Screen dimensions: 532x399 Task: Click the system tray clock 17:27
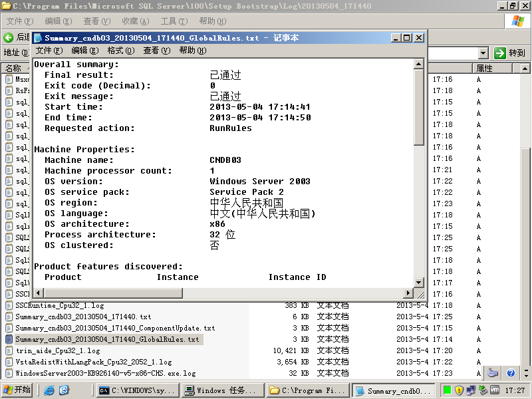pos(514,390)
